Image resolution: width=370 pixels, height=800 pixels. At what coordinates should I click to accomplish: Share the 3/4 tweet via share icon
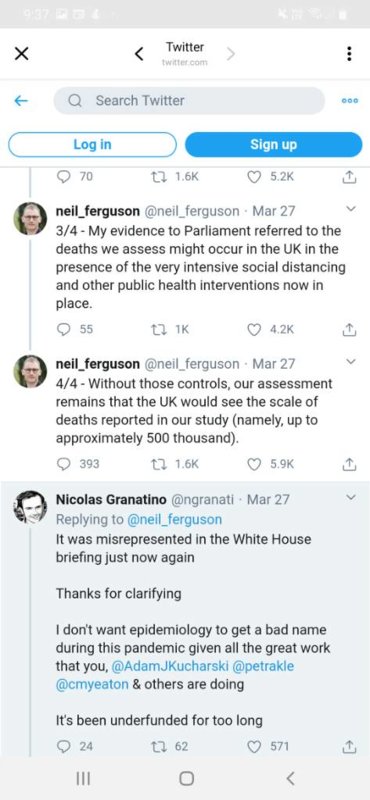(348, 330)
